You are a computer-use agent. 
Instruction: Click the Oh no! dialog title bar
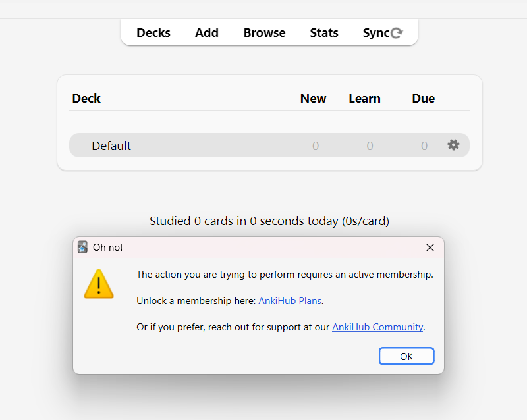coord(258,248)
